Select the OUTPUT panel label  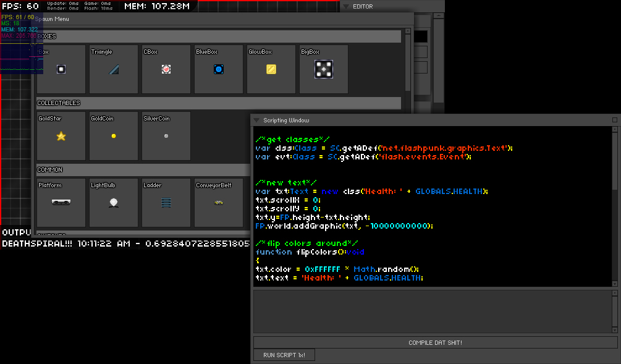point(15,232)
